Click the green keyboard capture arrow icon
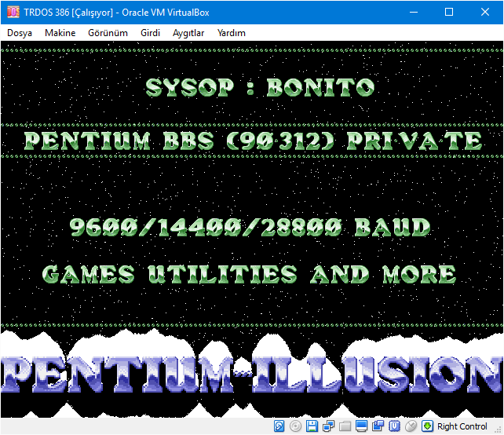 427,426
